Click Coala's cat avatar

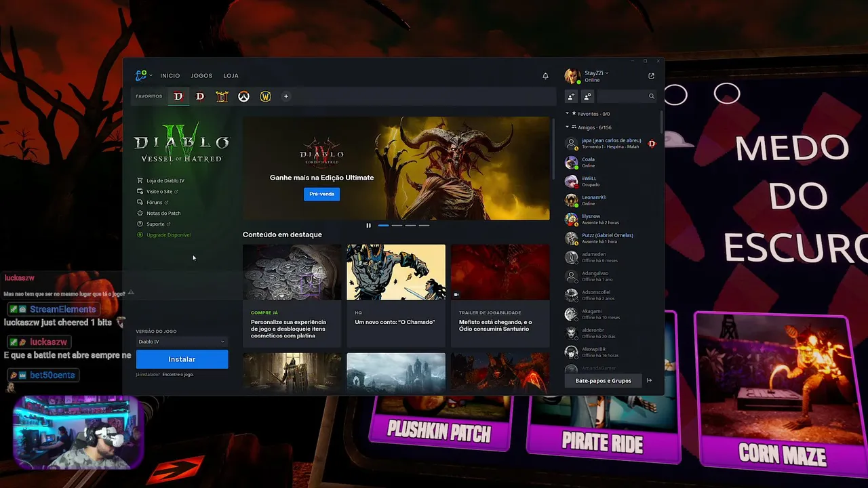pyautogui.click(x=572, y=163)
